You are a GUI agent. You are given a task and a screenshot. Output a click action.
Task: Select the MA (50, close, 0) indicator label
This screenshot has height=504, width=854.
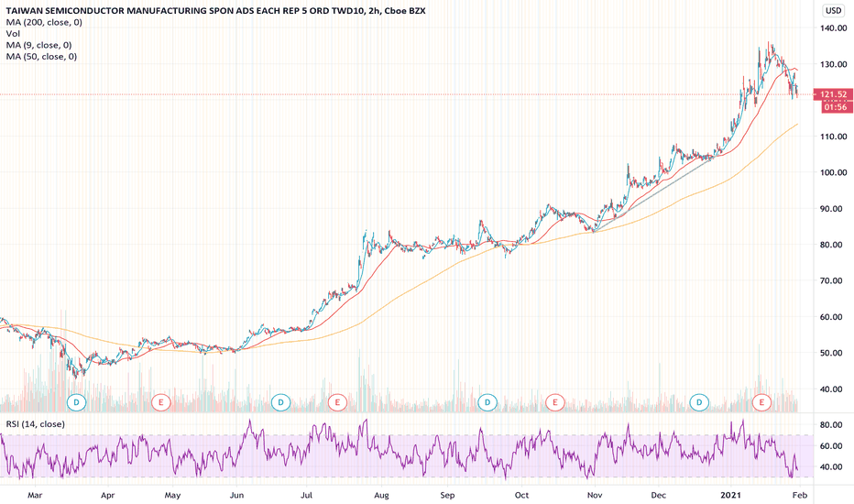(x=41, y=56)
